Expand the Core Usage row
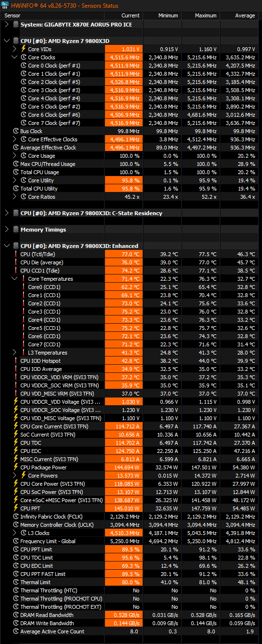 [15, 155]
